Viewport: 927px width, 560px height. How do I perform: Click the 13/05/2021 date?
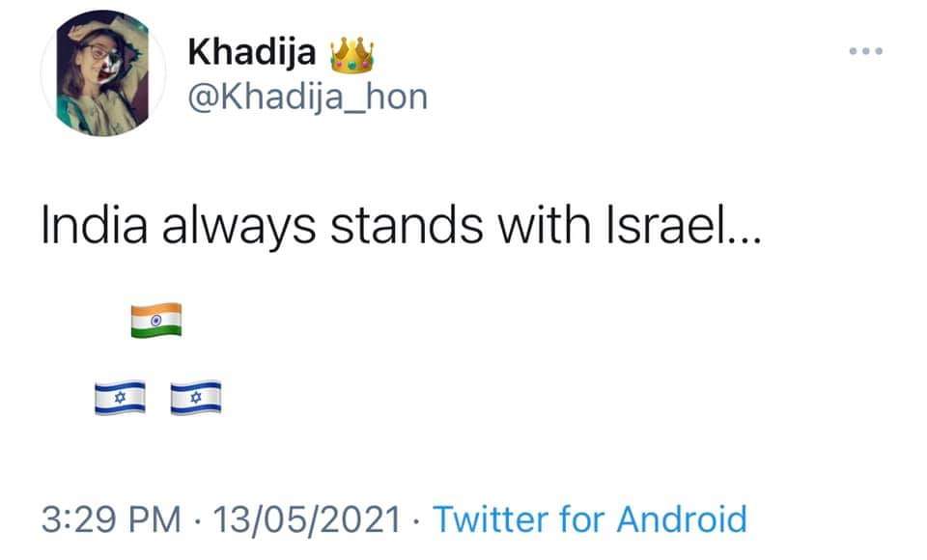point(307,519)
